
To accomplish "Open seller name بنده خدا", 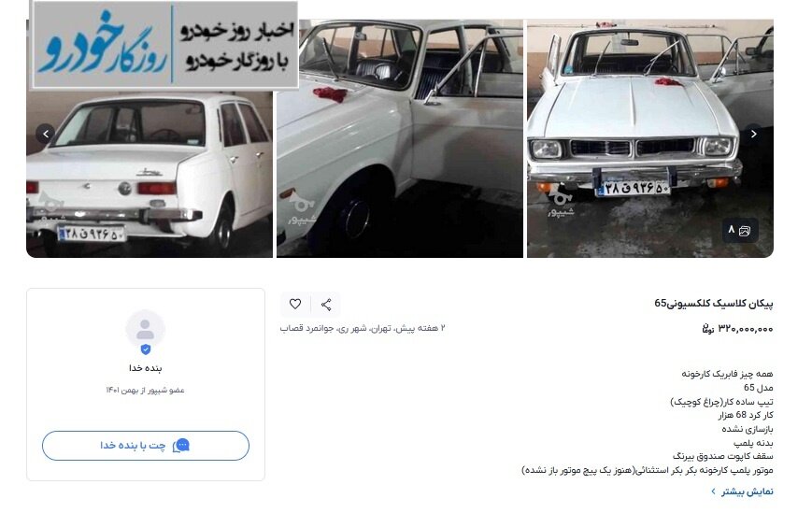I will click(146, 368).
